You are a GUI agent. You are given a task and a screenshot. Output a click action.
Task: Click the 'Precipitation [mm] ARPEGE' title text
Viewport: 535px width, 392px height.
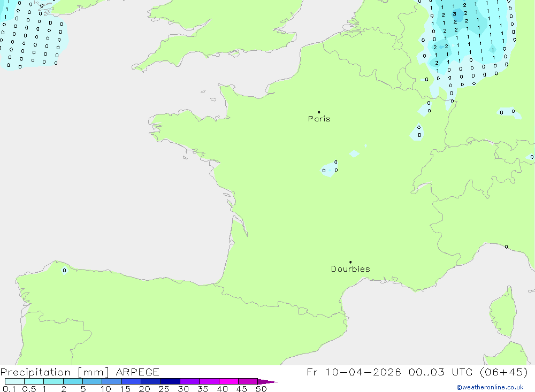click(x=80, y=372)
